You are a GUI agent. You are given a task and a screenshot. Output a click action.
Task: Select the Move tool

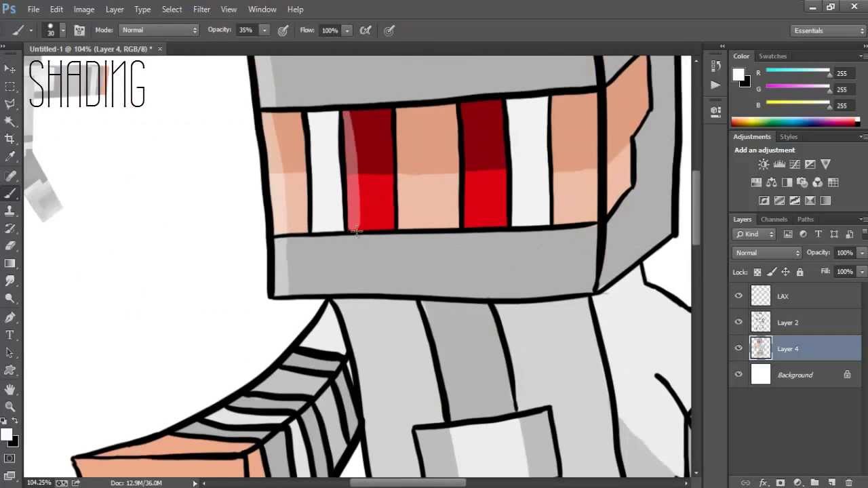pyautogui.click(x=10, y=68)
